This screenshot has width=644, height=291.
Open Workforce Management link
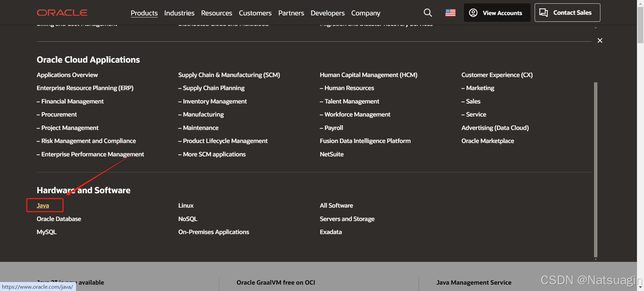[355, 114]
